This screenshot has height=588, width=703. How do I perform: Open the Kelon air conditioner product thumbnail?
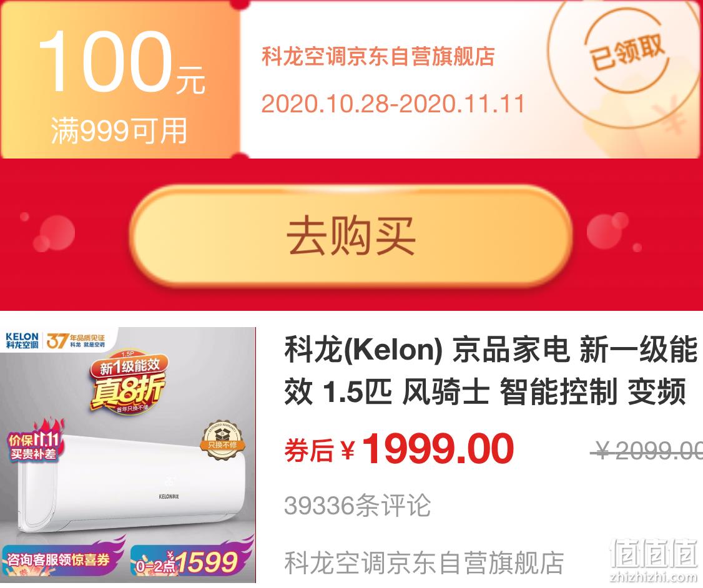pos(128,455)
